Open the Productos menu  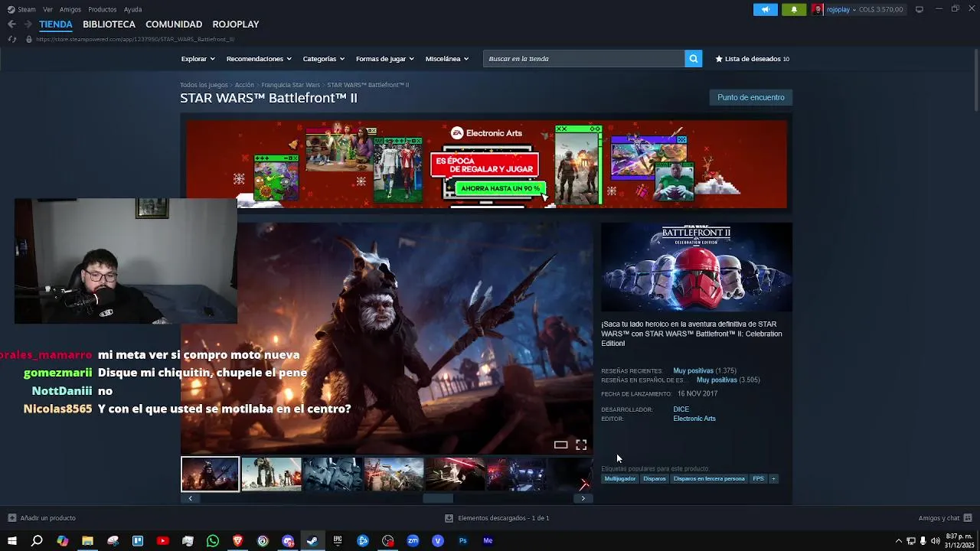pos(103,9)
